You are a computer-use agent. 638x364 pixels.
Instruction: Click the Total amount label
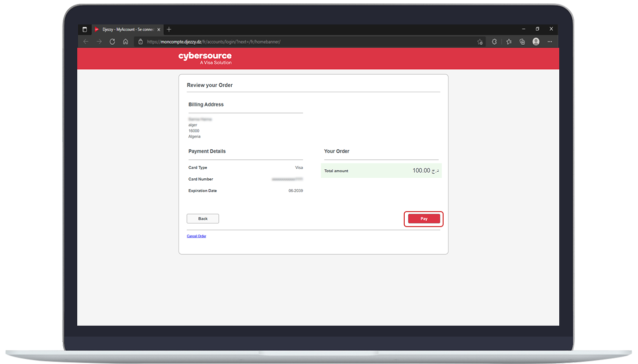click(336, 171)
